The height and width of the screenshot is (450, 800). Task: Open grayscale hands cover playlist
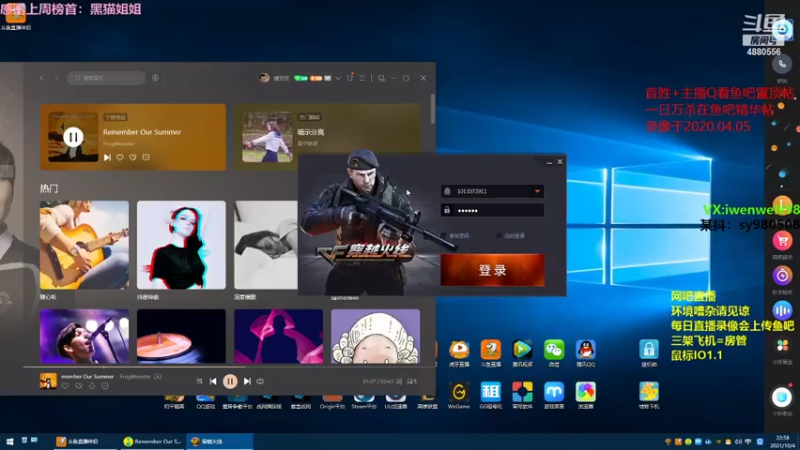coord(266,245)
